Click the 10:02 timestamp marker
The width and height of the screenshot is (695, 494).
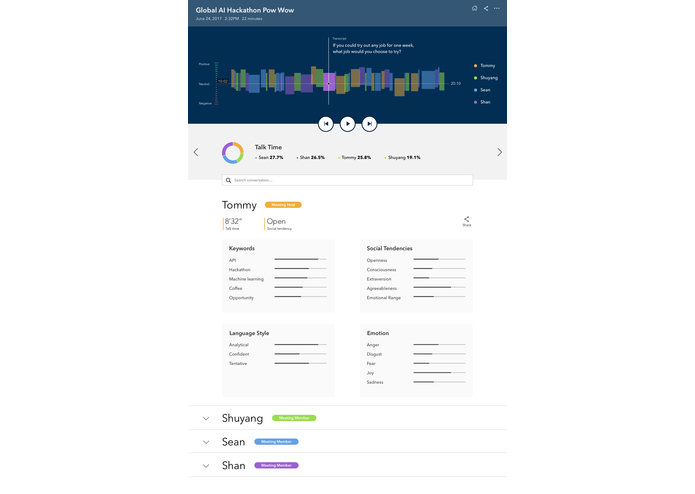(x=223, y=82)
